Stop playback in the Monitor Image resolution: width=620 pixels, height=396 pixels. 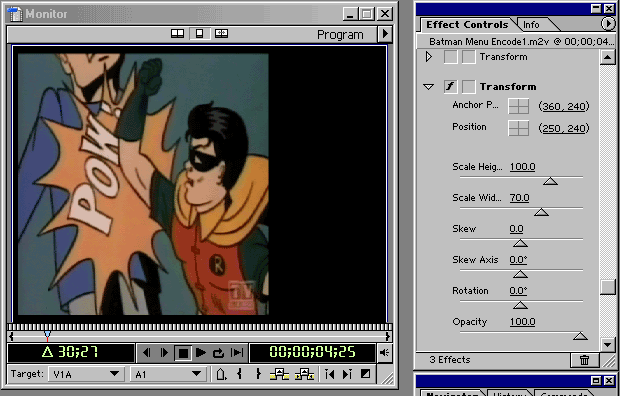(x=183, y=353)
